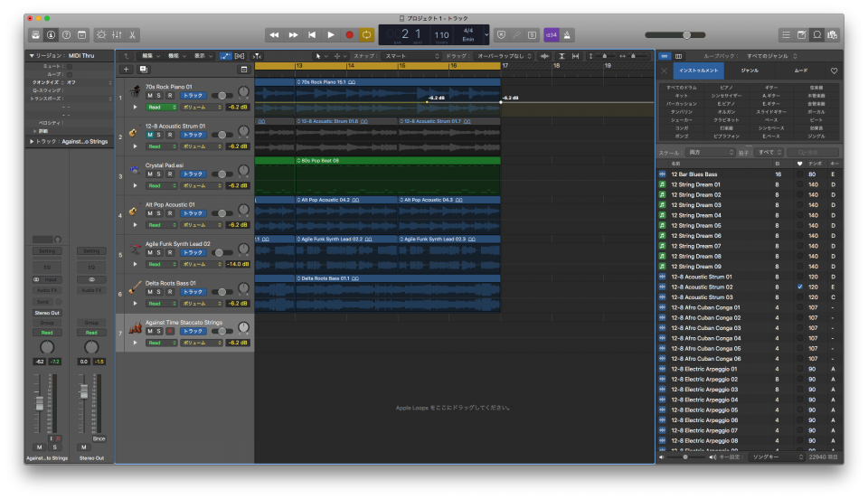
Task: Open the Editors scissors icon
Action: 132,35
